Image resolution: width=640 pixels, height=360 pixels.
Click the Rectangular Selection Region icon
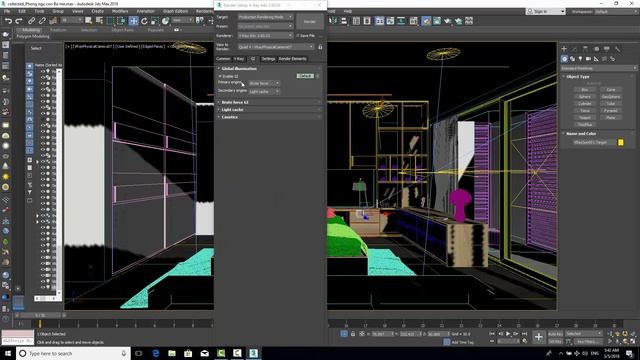coord(110,20)
